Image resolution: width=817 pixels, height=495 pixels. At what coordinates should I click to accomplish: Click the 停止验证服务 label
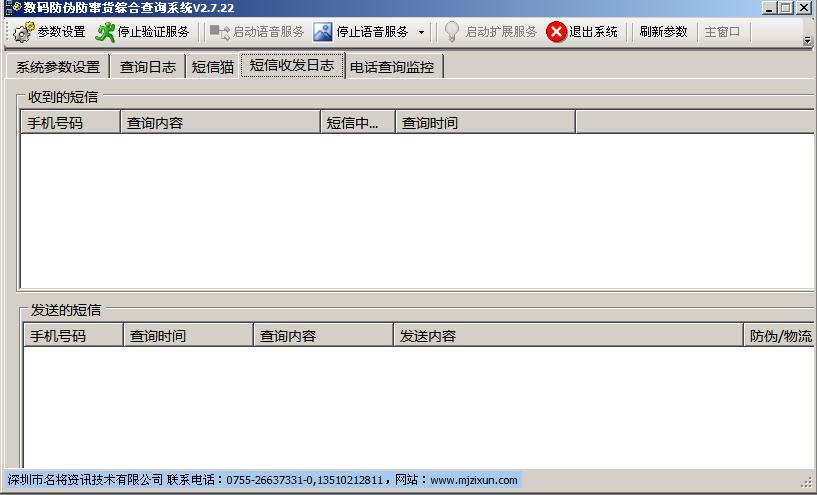[x=154, y=32]
